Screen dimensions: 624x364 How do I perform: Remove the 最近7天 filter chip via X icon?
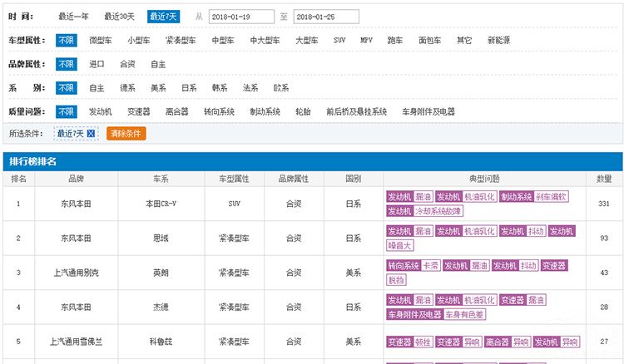tap(92, 134)
